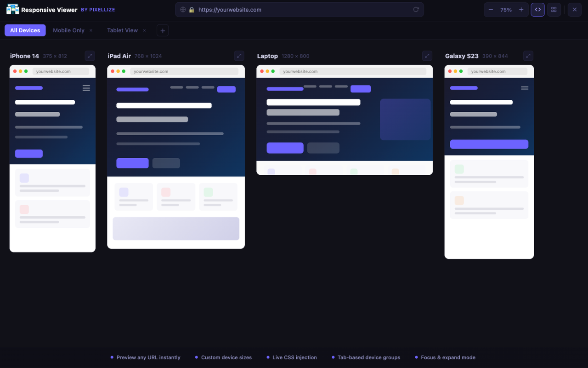
Task: Decrease zoom with the minus control
Action: (x=491, y=9)
